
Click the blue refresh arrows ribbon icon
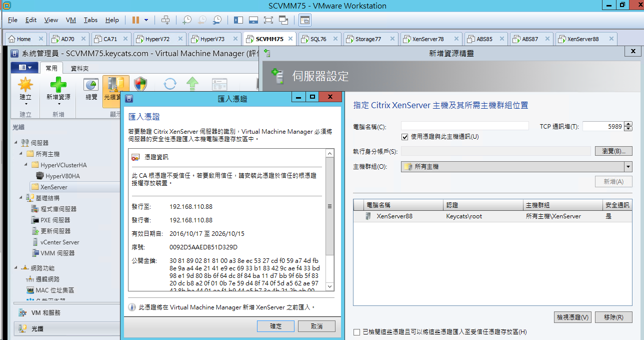pyautogui.click(x=170, y=84)
